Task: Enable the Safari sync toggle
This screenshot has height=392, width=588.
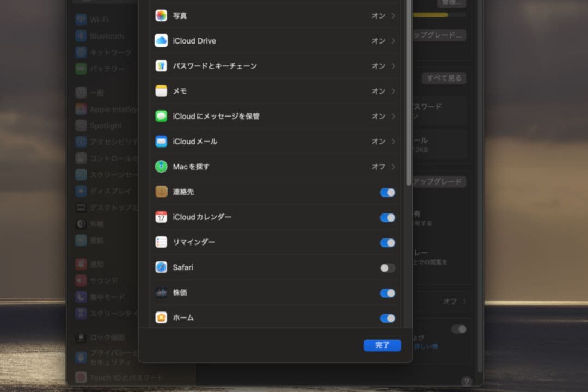Action: [387, 267]
